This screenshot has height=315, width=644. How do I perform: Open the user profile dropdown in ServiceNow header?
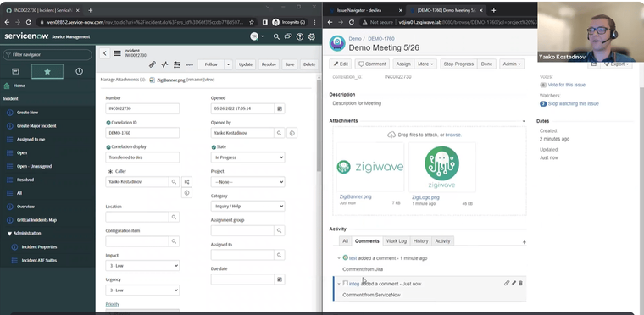pos(257,36)
